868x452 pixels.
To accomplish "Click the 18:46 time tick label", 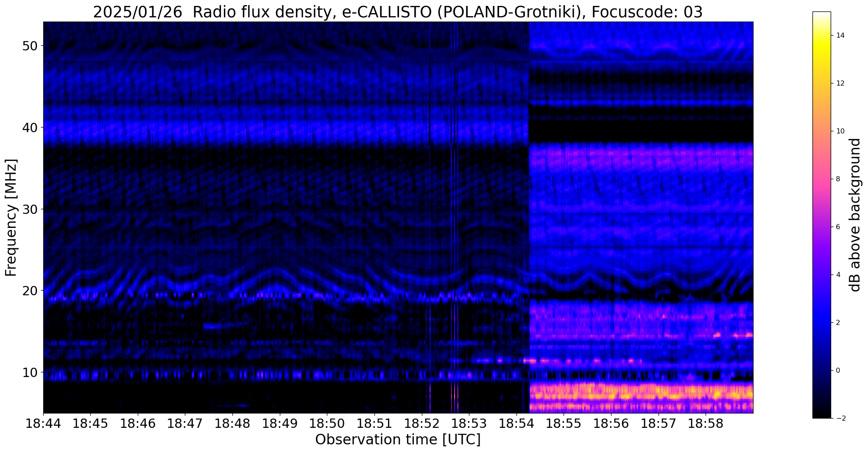I will tap(138, 424).
